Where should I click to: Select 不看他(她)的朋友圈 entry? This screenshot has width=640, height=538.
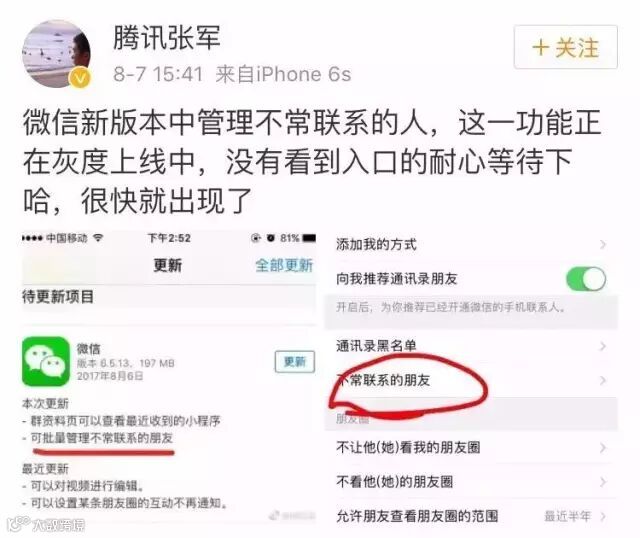[x=471, y=482]
